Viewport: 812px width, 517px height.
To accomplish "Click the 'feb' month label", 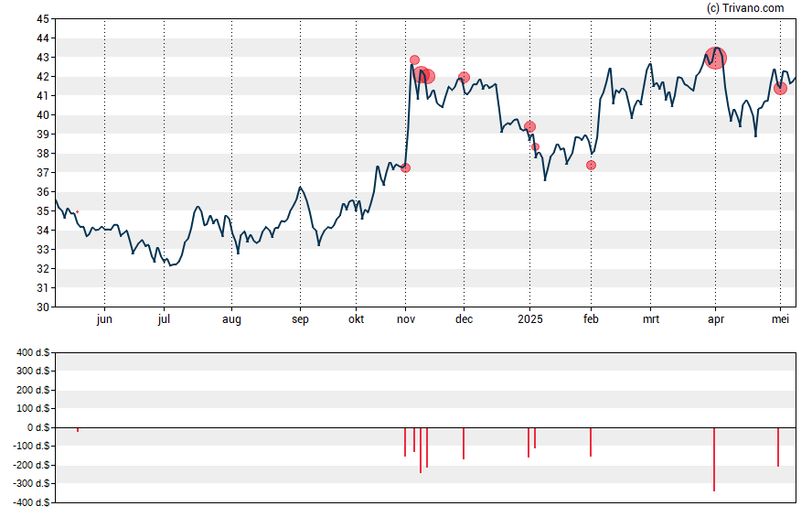I will tap(591, 319).
